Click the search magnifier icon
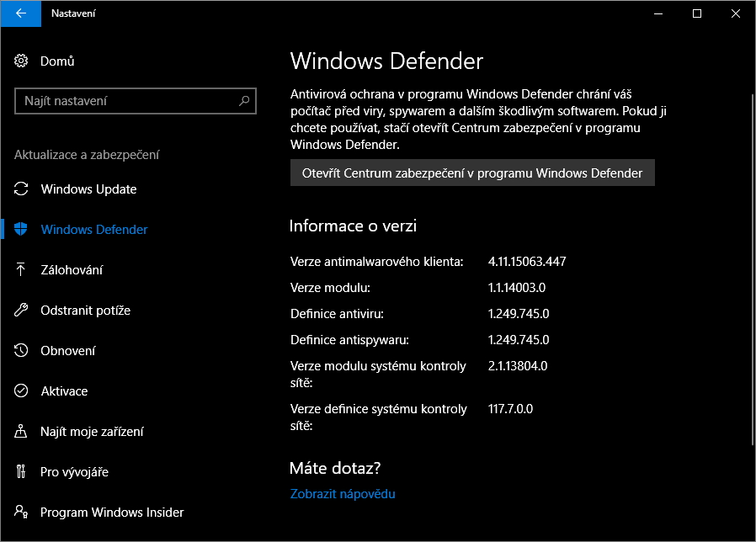Image resolution: width=756 pixels, height=542 pixels. (244, 101)
